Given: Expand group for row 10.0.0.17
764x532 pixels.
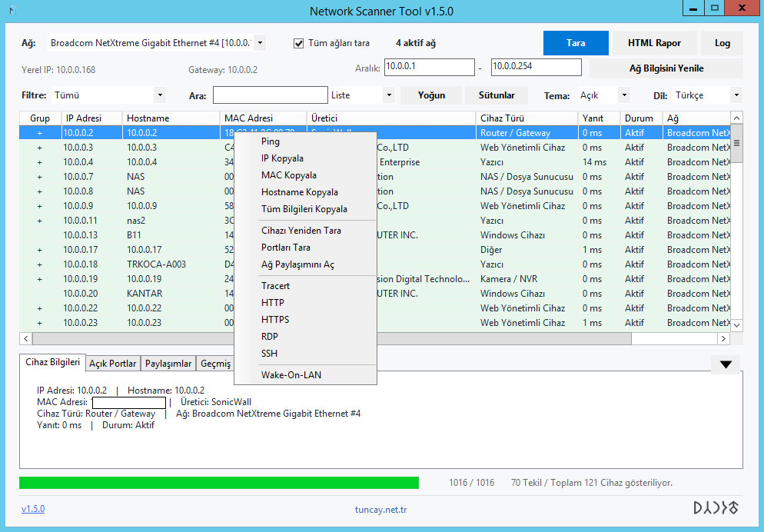Looking at the screenshot, I should tap(40, 250).
